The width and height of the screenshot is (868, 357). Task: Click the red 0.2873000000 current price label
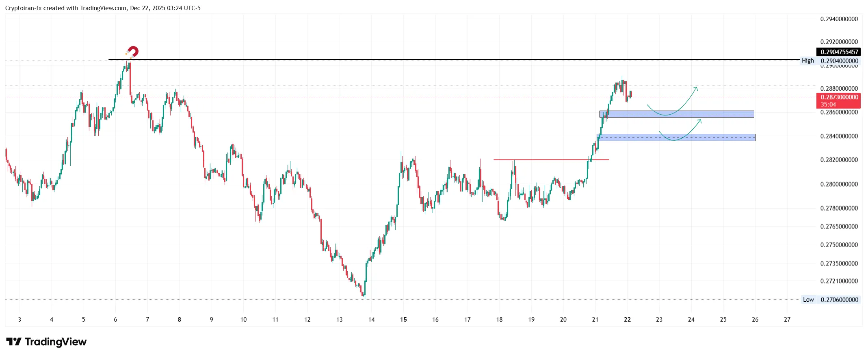click(839, 98)
